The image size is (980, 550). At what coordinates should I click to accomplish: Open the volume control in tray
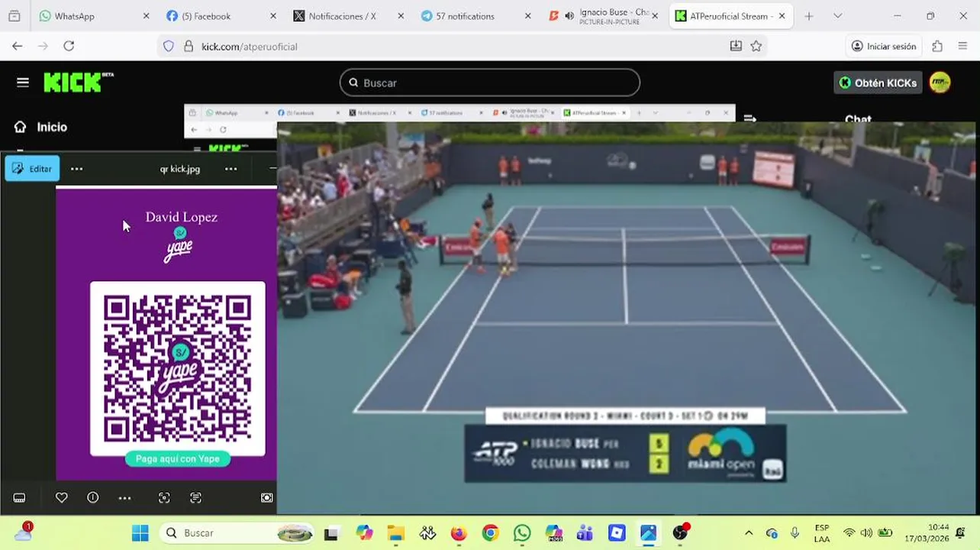(x=866, y=533)
